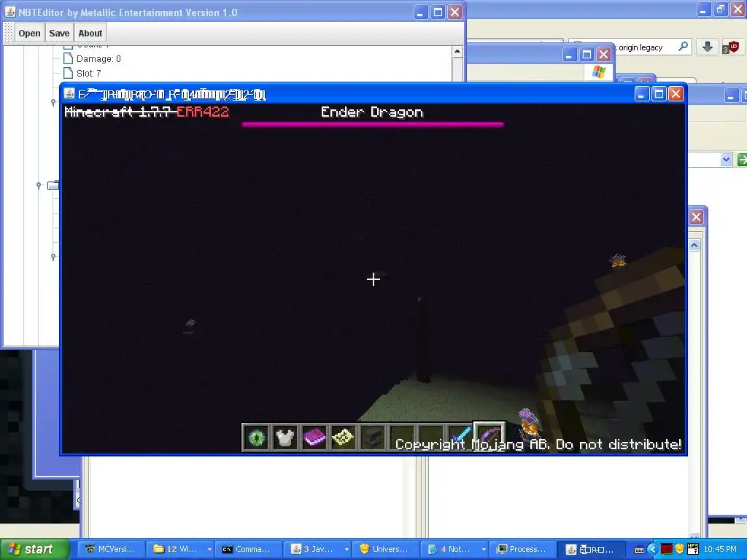Select the dark anvil-like hotbar slot

pyautogui.click(x=372, y=437)
